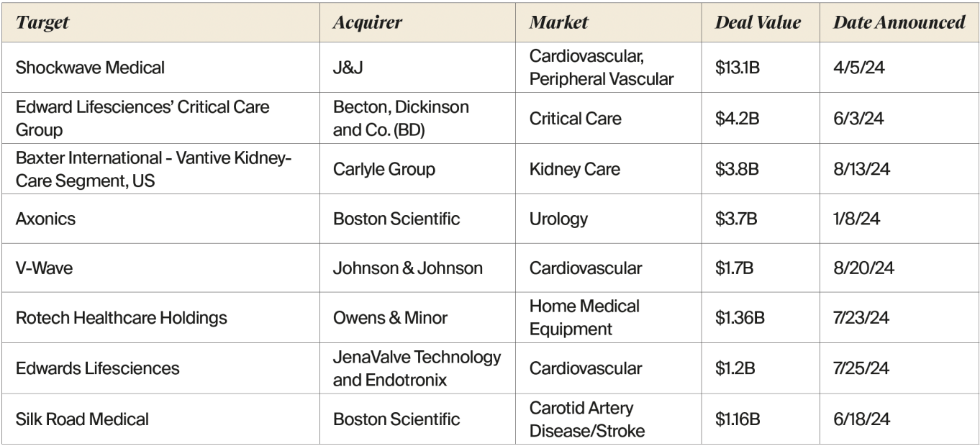Click the Deal Value column header
The image size is (980, 446).
tap(758, 22)
